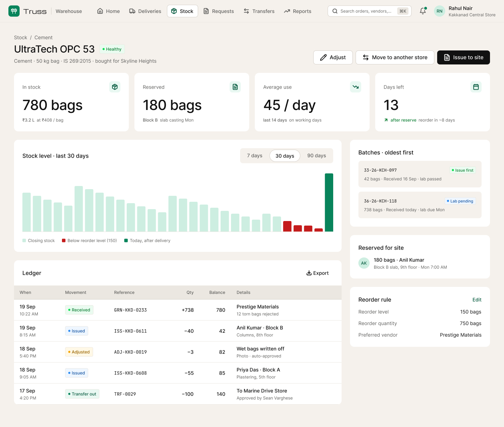Image resolution: width=504 pixels, height=427 pixels.
Task: Click reference ISS-KKD-0611
Action: (131, 331)
